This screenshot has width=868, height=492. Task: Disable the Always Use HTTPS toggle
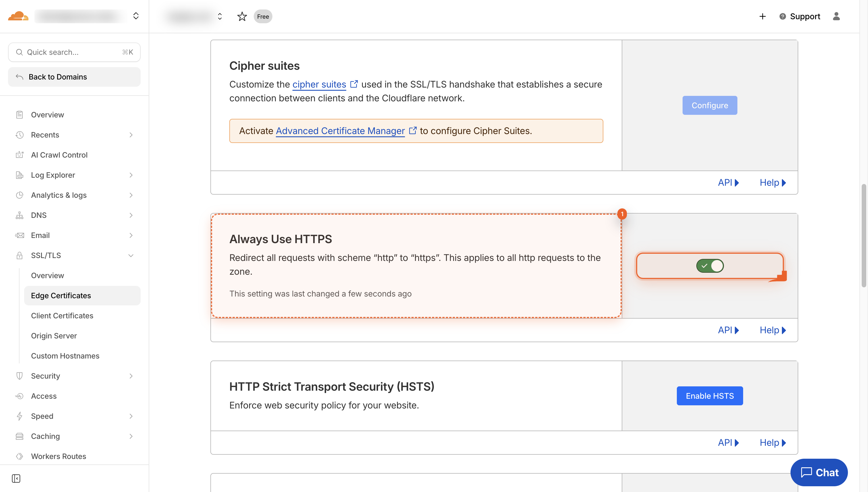(x=710, y=266)
